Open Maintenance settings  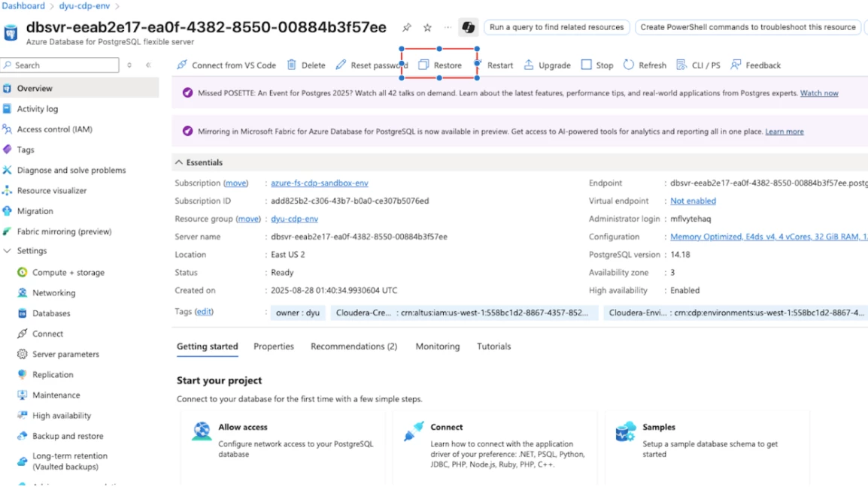point(56,395)
